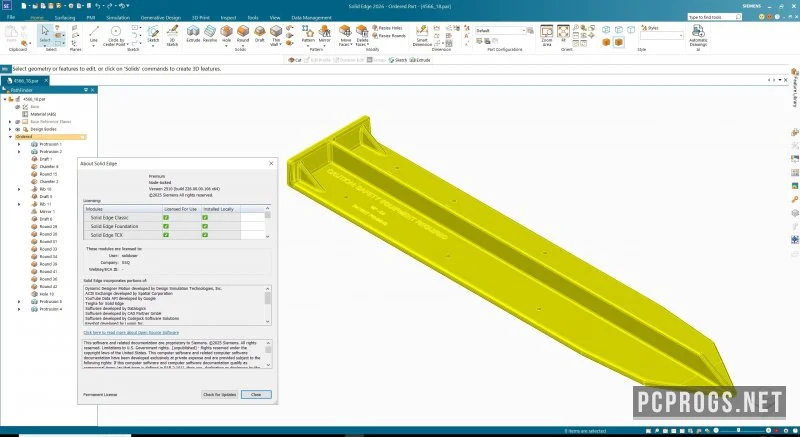This screenshot has height=437, width=800.
Task: Expand Rib 11 tree node
Action: click(x=19, y=204)
